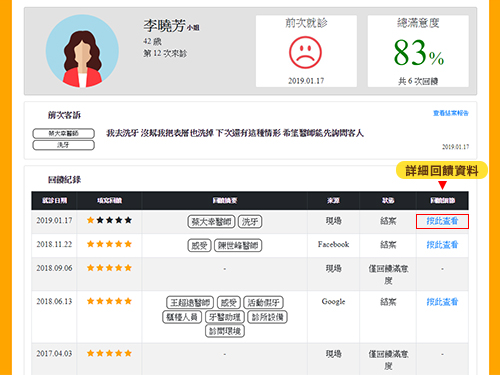Click the 蔡大幸醫師 tag in the 2019.01.17 row

click(x=211, y=222)
